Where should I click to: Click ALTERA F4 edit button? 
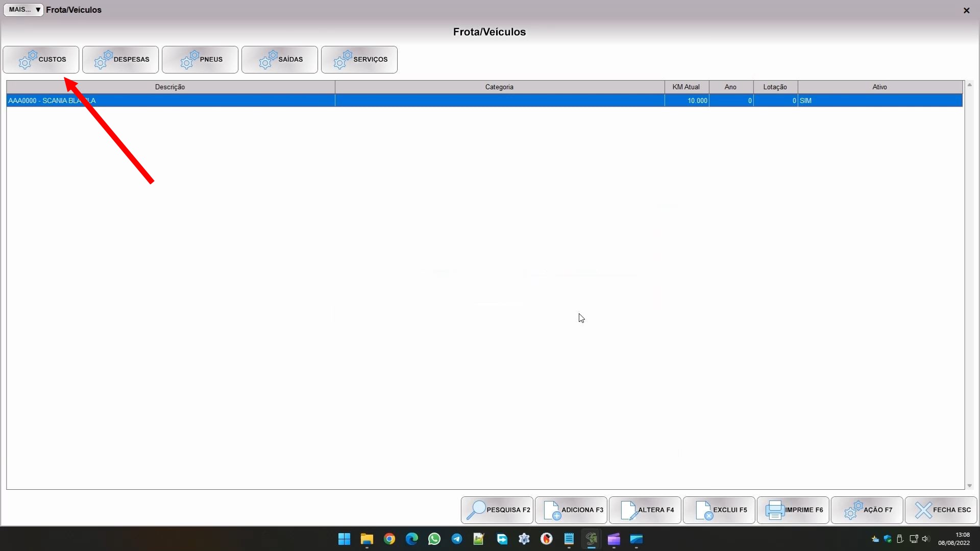click(645, 510)
